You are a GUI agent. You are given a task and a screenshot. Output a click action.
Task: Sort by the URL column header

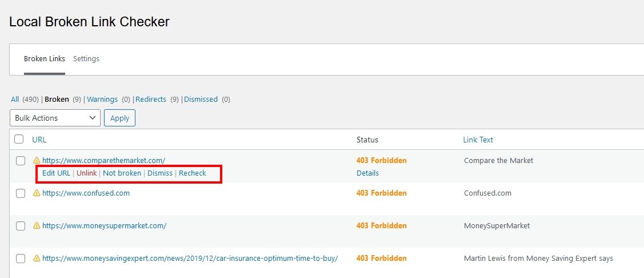[x=39, y=140]
